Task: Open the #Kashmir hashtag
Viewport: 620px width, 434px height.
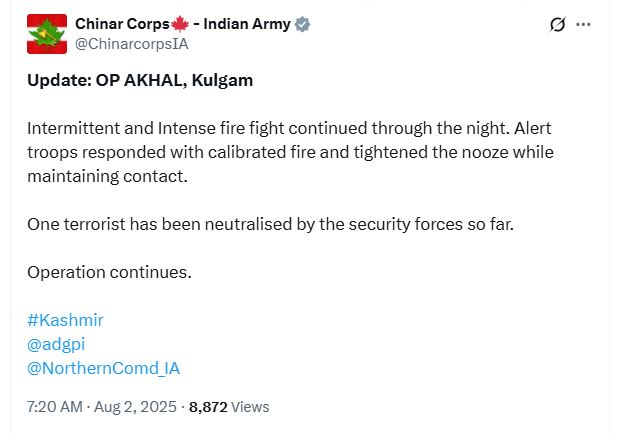Action: [65, 320]
